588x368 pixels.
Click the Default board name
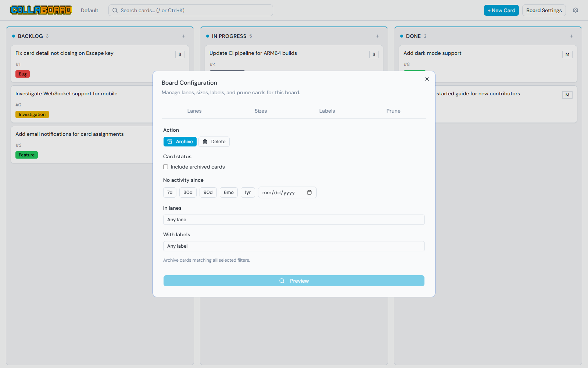click(x=90, y=10)
